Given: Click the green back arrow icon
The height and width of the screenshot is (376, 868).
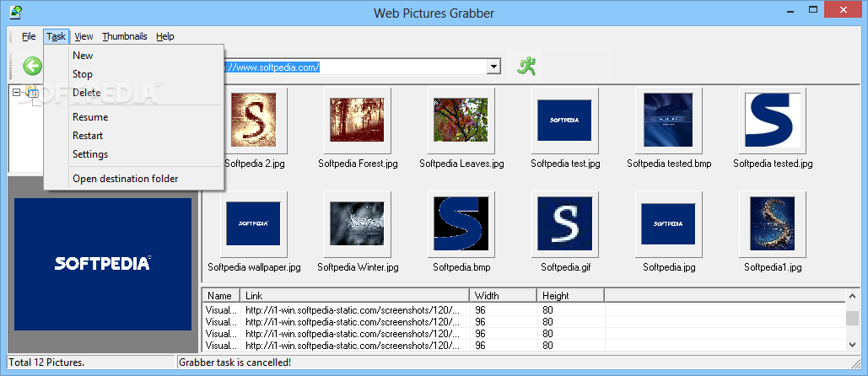Looking at the screenshot, I should (x=32, y=67).
